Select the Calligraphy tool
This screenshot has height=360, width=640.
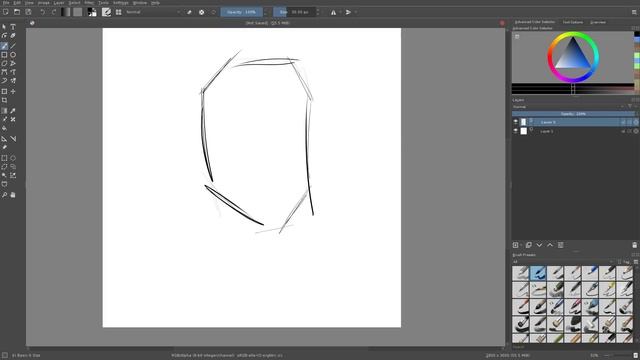click(13, 36)
